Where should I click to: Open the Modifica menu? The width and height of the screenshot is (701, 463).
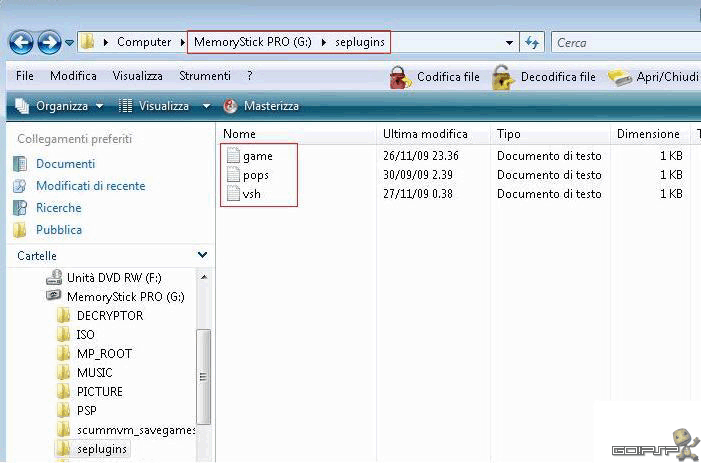[x=73, y=76]
